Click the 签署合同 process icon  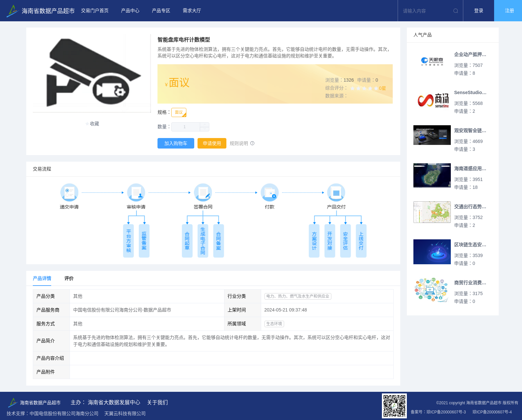click(203, 192)
